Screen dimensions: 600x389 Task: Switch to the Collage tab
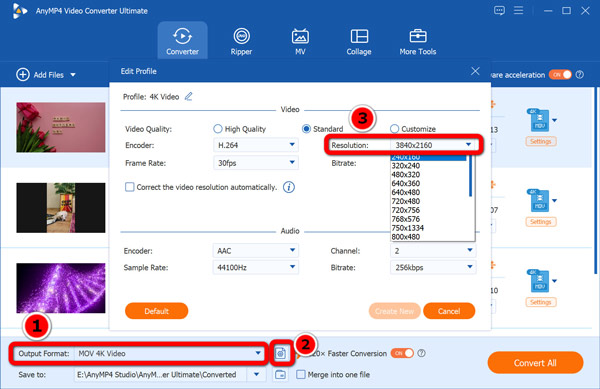359,41
